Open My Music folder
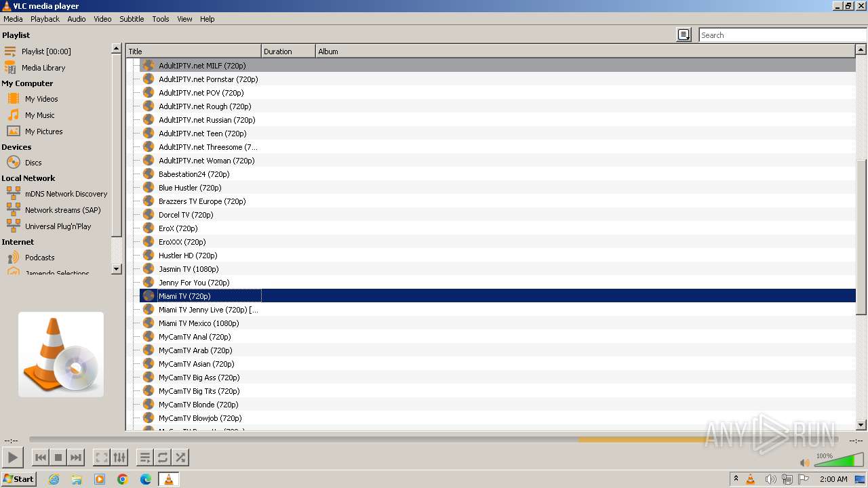The width and height of the screenshot is (868, 488). click(x=40, y=115)
